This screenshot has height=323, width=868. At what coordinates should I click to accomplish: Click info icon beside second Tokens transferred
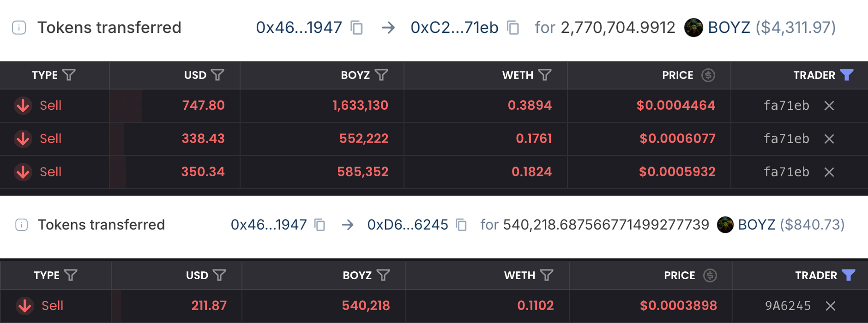pos(22,225)
